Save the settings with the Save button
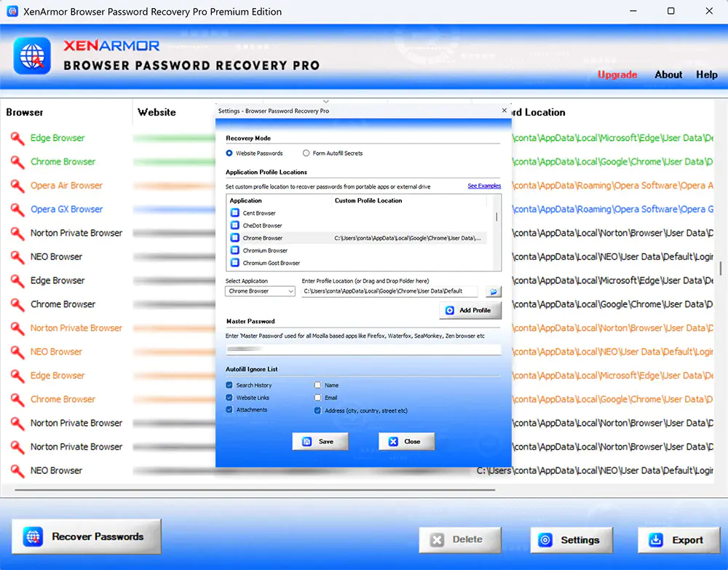Screen dimensions: 728x570 [x=320, y=441]
